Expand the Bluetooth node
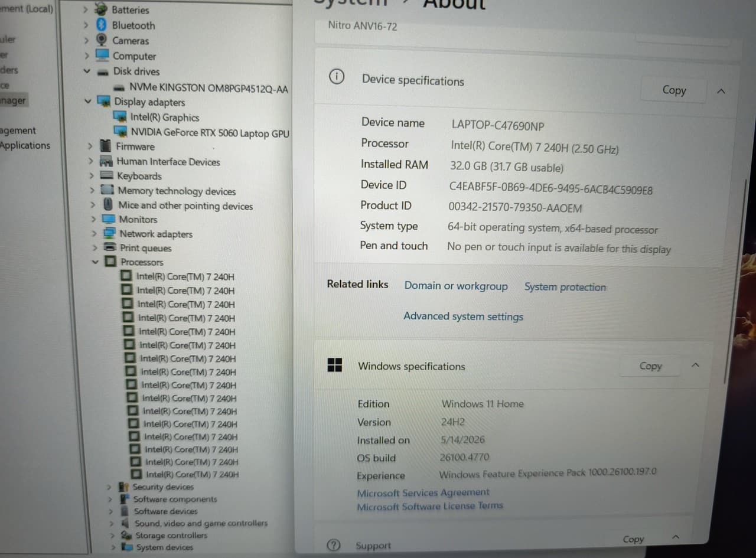The width and height of the screenshot is (756, 558). coord(85,25)
